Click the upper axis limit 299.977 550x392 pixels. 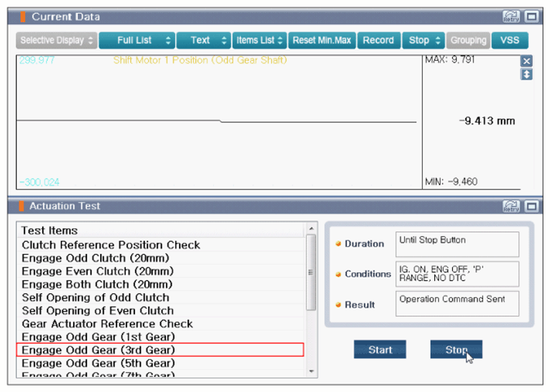[36, 60]
